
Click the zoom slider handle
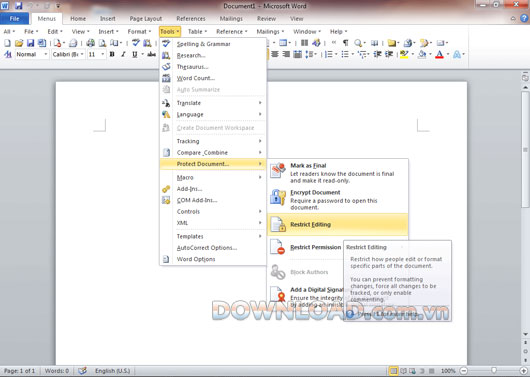[494, 371]
